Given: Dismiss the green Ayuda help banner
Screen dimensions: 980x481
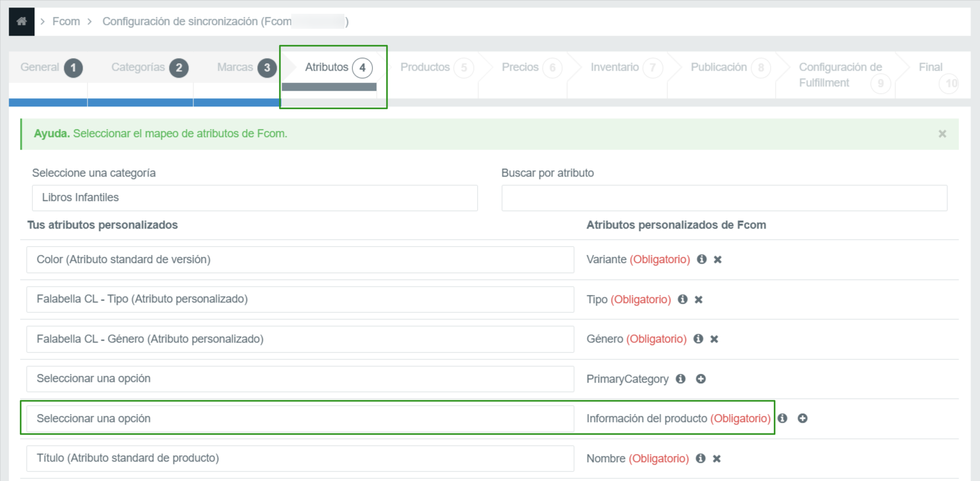Looking at the screenshot, I should click(x=942, y=134).
